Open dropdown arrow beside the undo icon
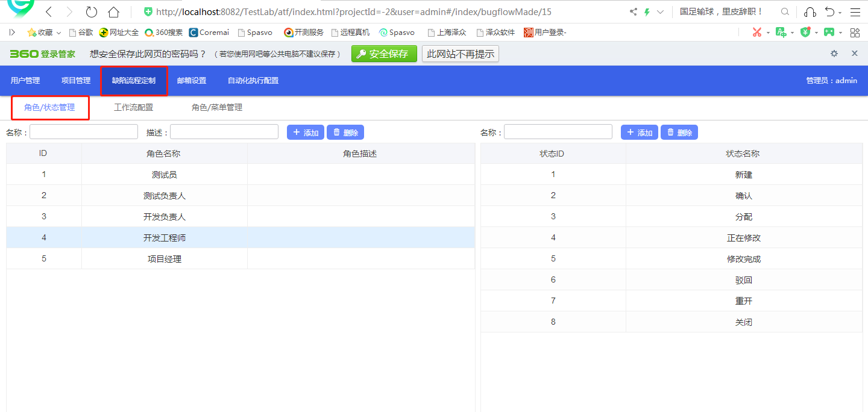Screen dimensions: 868x412 click(840, 12)
